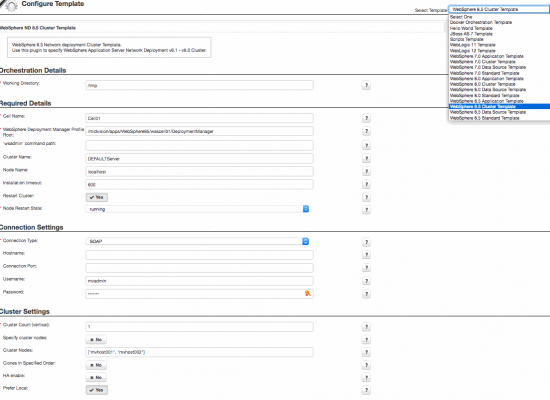This screenshot has width=550, height=400.
Task: Open Node Restart State dropdown
Action: click(x=197, y=209)
